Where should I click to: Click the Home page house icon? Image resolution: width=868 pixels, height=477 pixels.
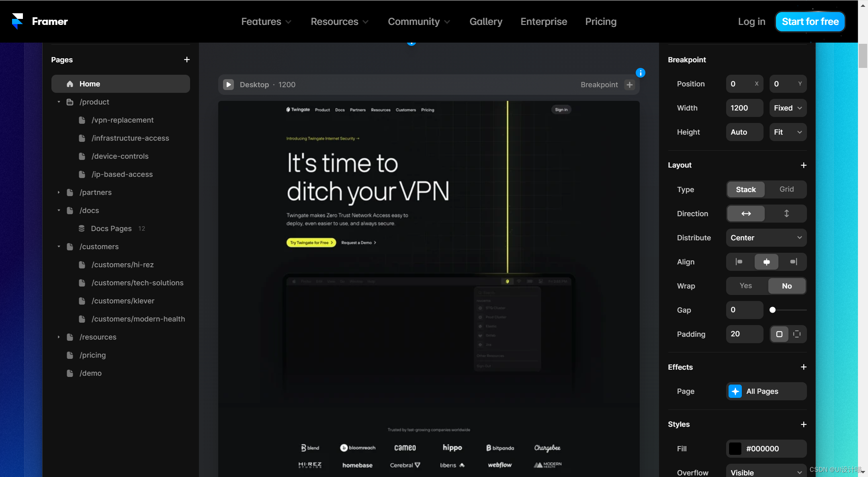pyautogui.click(x=70, y=84)
